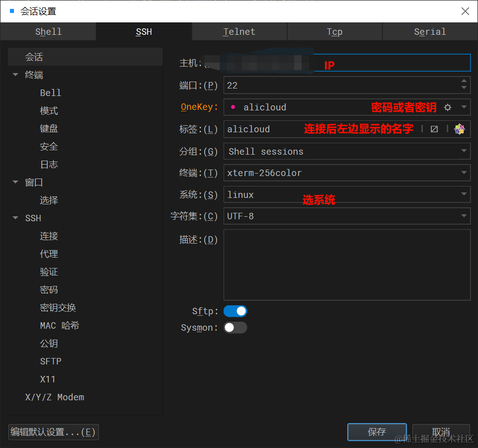Open the OneKey settings gear icon
This screenshot has height=448, width=478.
pyautogui.click(x=448, y=107)
